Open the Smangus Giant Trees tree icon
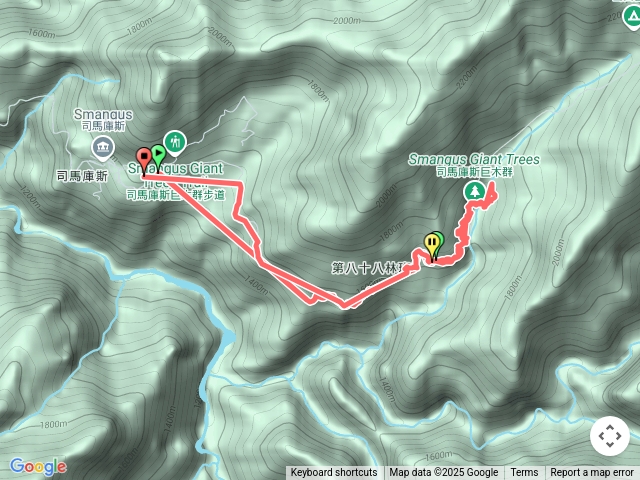 [x=474, y=191]
